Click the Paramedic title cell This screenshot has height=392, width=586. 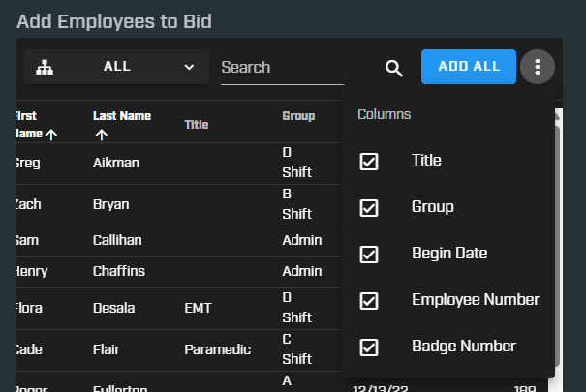[x=218, y=349]
